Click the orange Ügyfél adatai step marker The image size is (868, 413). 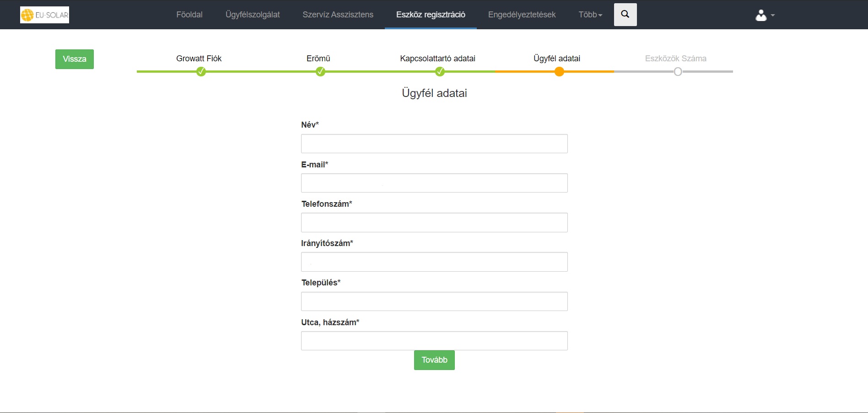point(559,72)
